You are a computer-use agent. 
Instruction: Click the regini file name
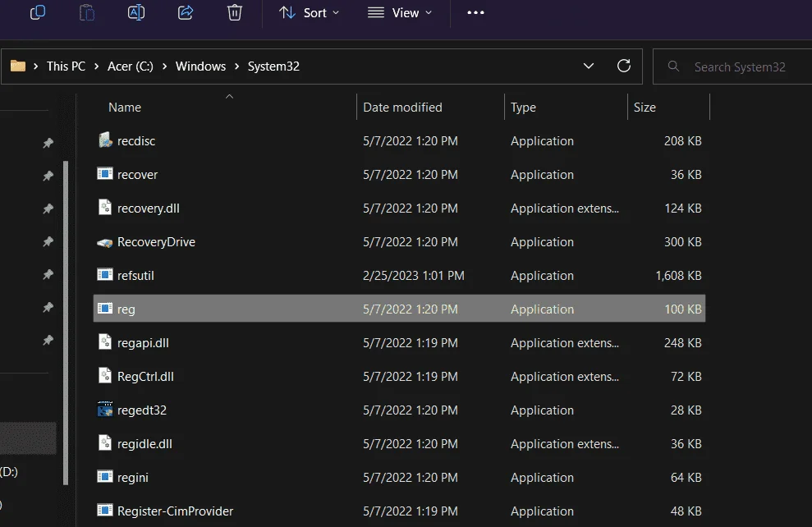pyautogui.click(x=132, y=477)
